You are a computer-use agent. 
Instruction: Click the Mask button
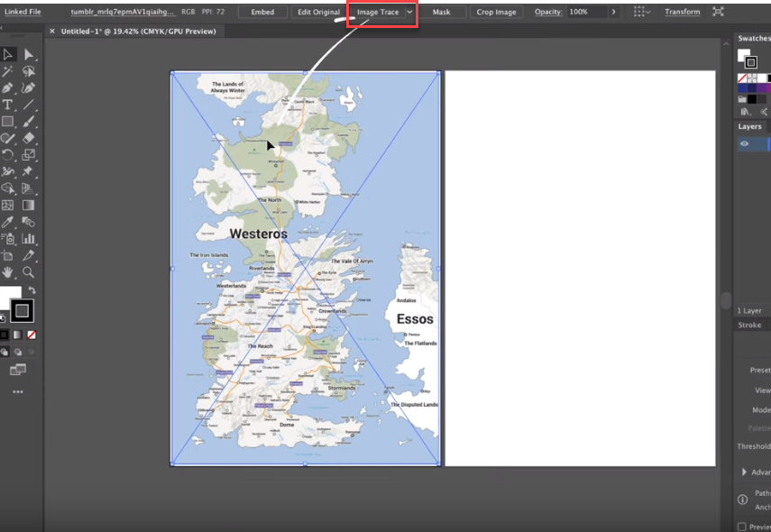[442, 12]
